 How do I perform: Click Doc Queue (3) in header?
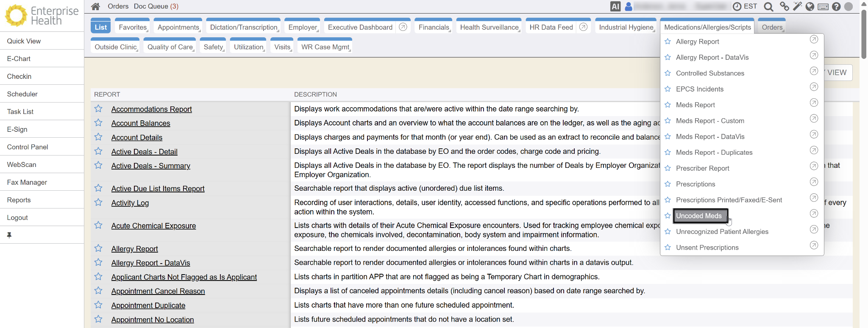click(x=156, y=6)
